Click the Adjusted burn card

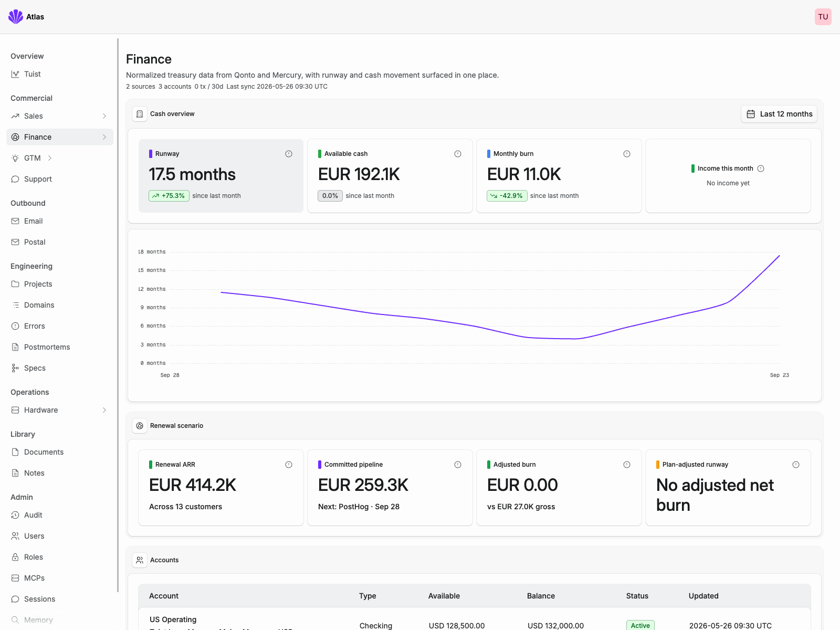559,488
